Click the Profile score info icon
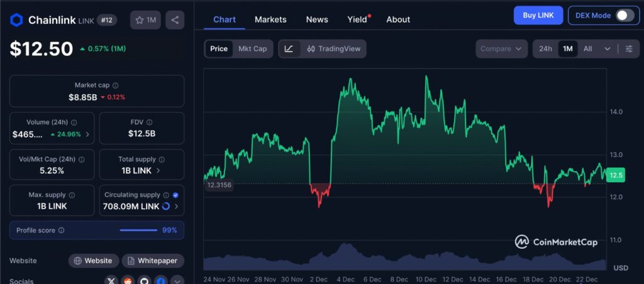Viewport: 644px width, 284px height. (x=61, y=230)
